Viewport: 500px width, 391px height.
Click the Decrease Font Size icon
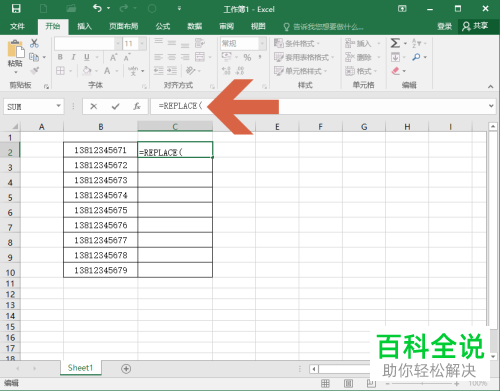point(127,58)
